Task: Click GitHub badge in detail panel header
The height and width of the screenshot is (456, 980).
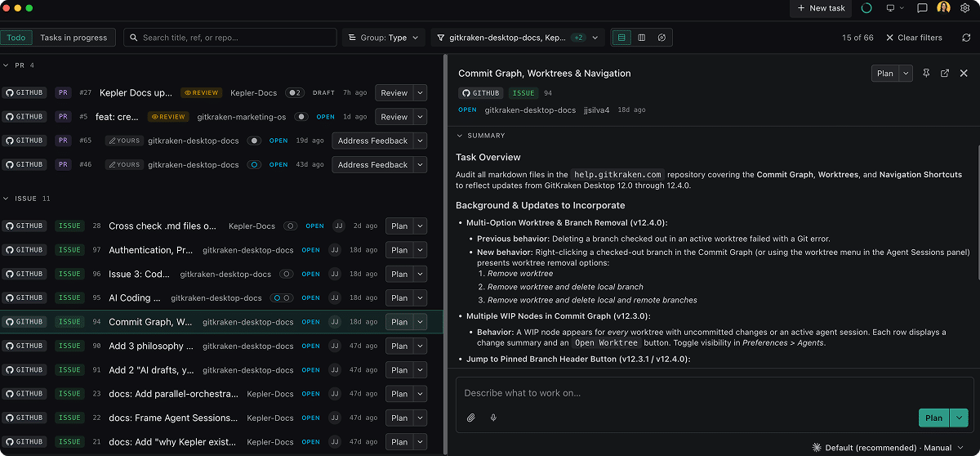Action: (480, 93)
